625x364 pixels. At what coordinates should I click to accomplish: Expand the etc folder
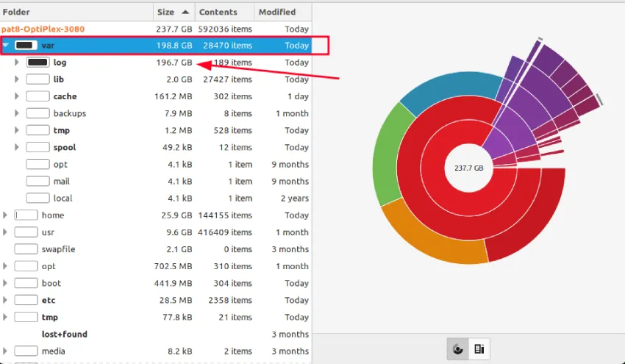click(x=5, y=300)
